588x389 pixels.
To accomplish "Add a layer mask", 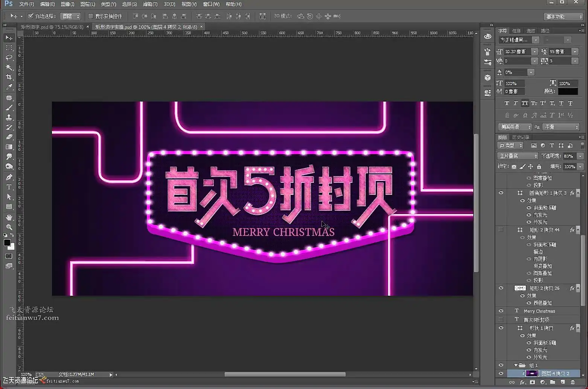I will (532, 382).
